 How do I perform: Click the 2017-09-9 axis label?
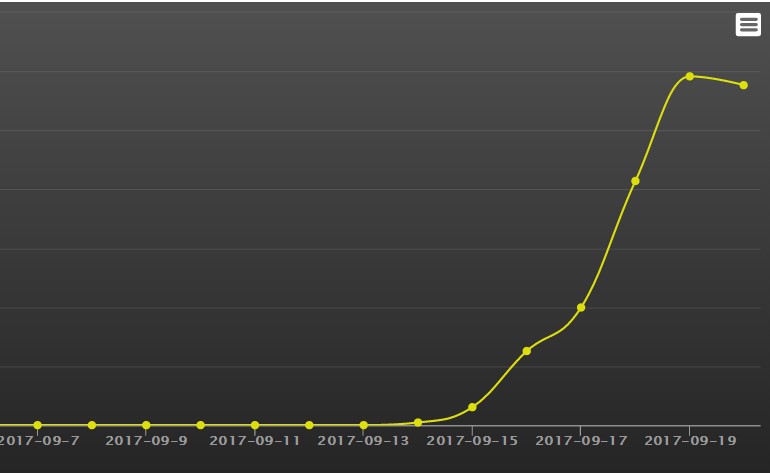tap(146, 441)
